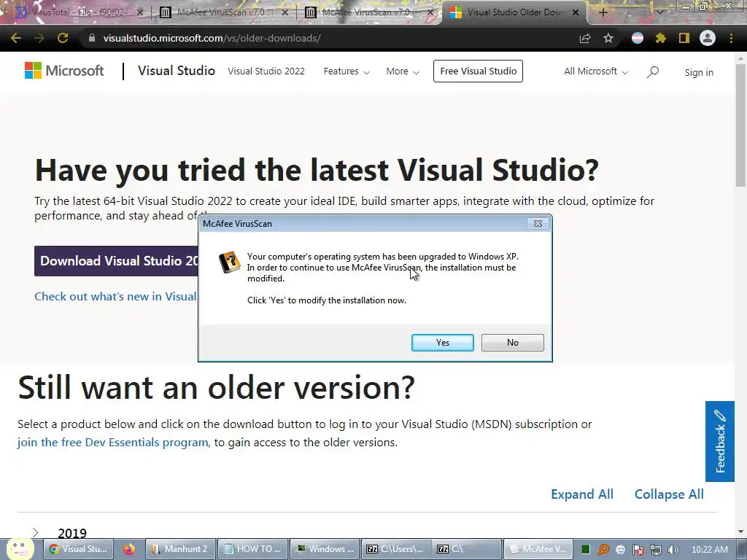Confirm Yes in the McAfee dialog
The height and width of the screenshot is (560, 747).
tap(443, 343)
